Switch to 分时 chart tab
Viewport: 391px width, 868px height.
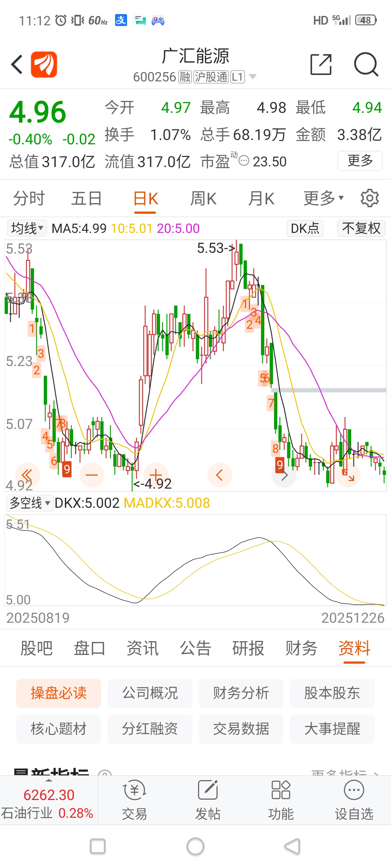click(x=29, y=198)
